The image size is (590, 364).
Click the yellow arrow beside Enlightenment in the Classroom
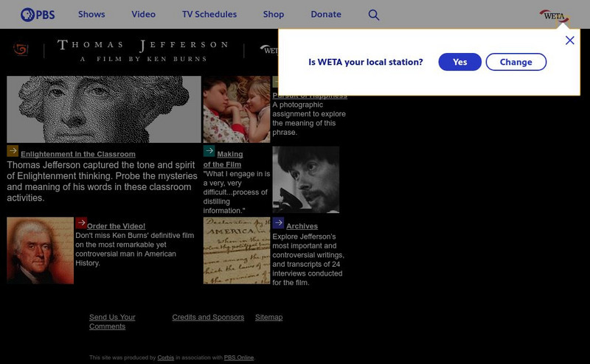coord(13,151)
